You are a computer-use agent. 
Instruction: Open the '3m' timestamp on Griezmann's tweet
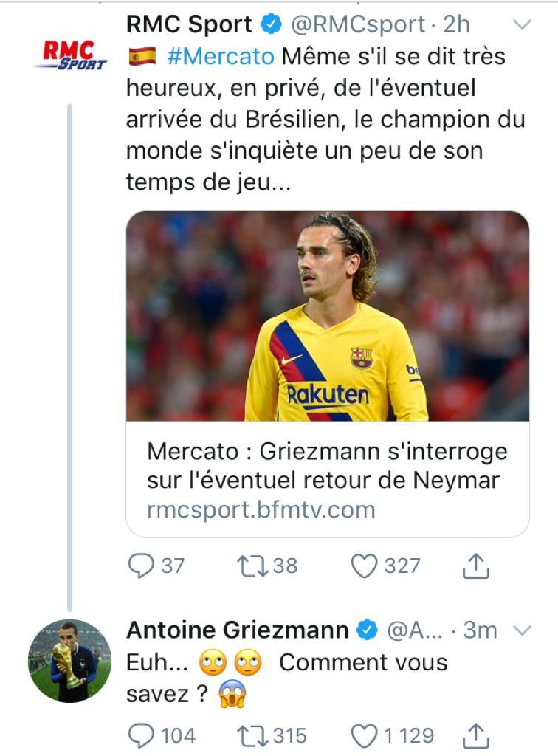(x=480, y=630)
